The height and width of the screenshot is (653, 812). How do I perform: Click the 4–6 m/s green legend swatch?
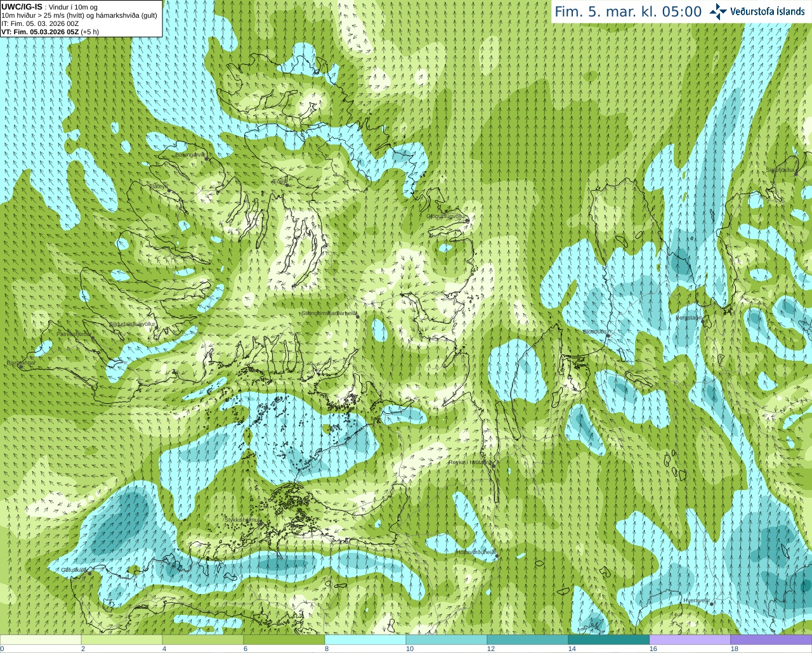click(x=203, y=640)
